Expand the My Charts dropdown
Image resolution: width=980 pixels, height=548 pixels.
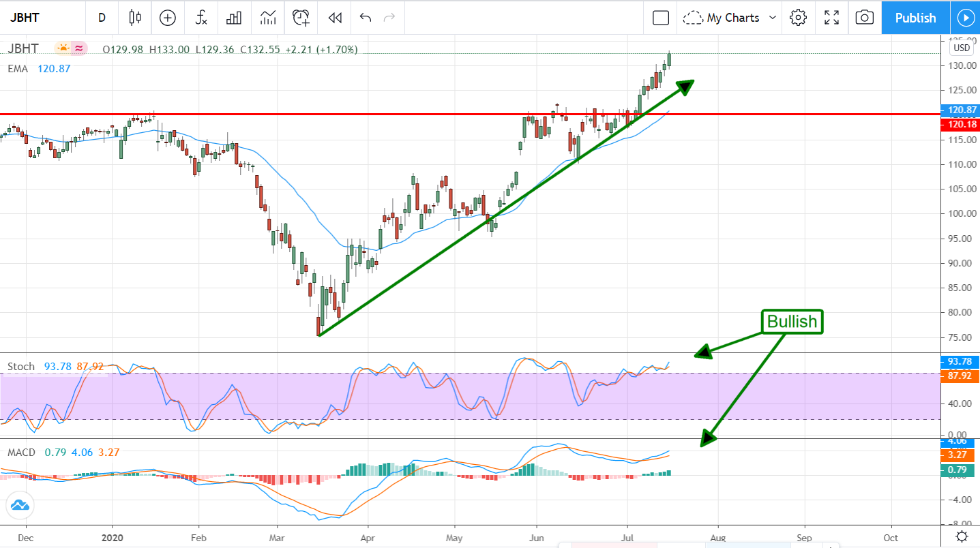click(731, 18)
